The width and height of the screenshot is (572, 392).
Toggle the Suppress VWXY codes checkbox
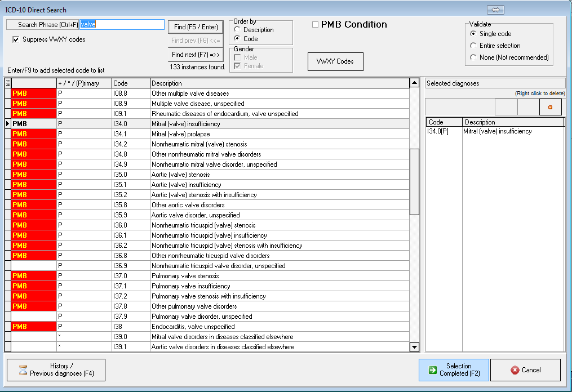tap(16, 39)
